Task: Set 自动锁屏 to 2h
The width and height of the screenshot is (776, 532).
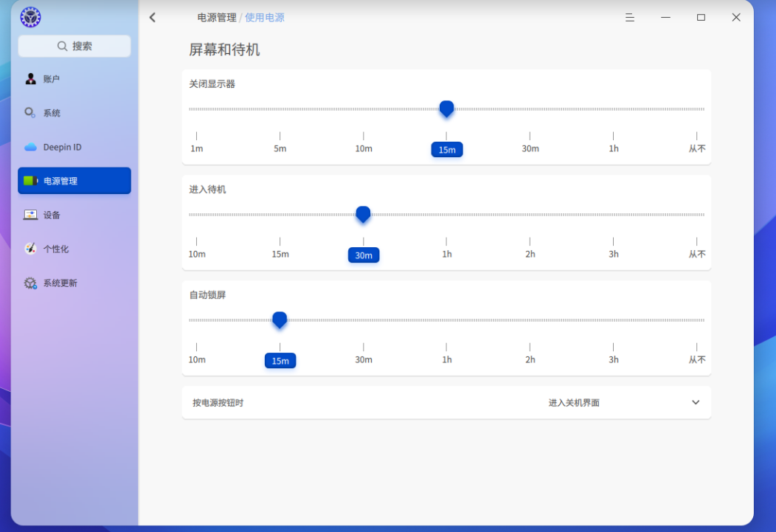Action: point(530,359)
